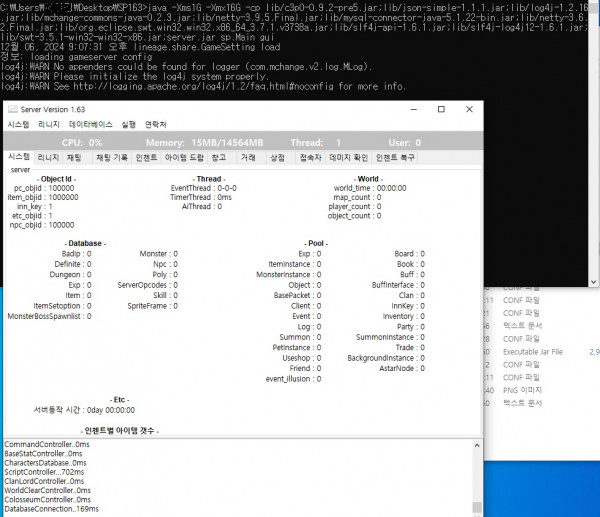Click the Dungeon : 0 database entry
Screen dimensions: 600x517
[70, 275]
